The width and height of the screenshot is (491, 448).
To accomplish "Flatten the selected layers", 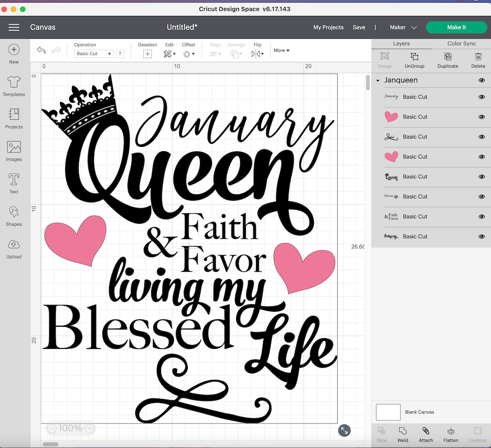I will (451, 434).
